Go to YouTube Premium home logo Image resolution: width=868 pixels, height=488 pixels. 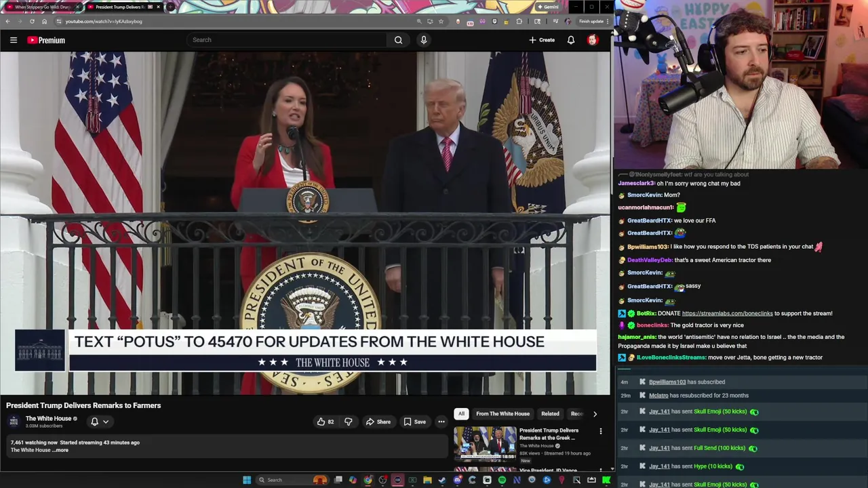46,40
